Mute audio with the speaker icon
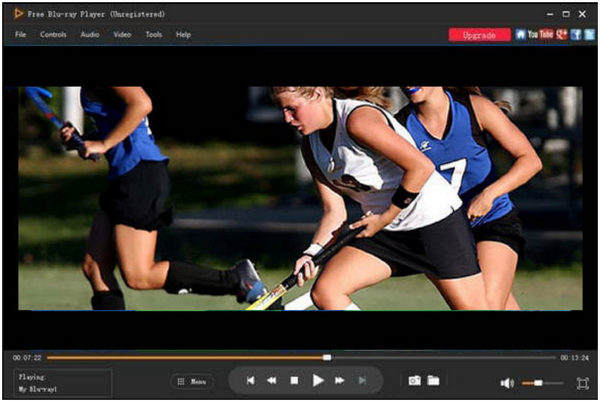 point(507,383)
